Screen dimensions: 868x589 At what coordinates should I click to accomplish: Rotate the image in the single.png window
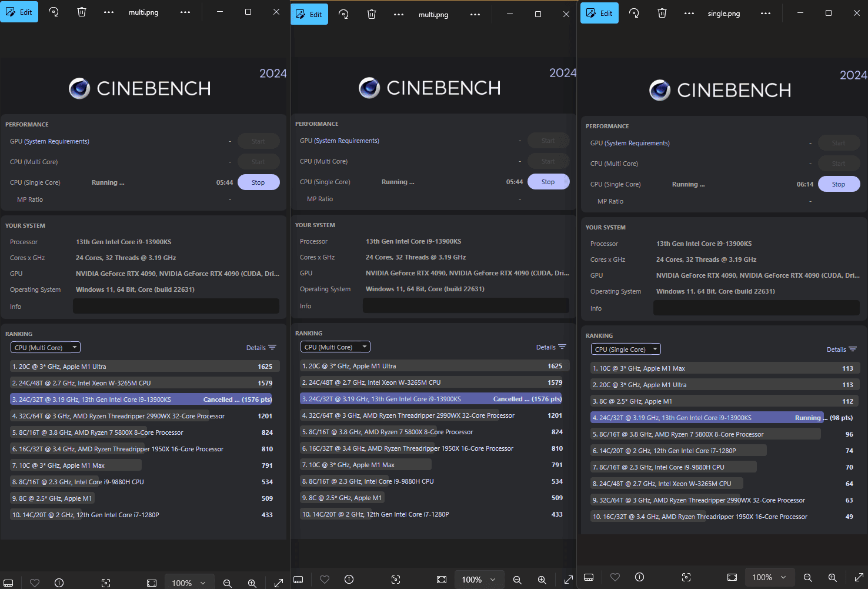(x=634, y=13)
